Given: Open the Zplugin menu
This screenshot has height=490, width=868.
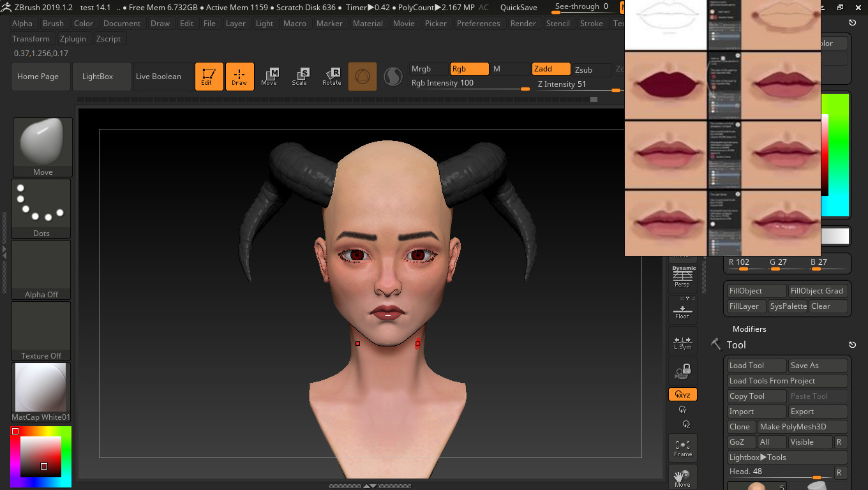Looking at the screenshot, I should 73,39.
